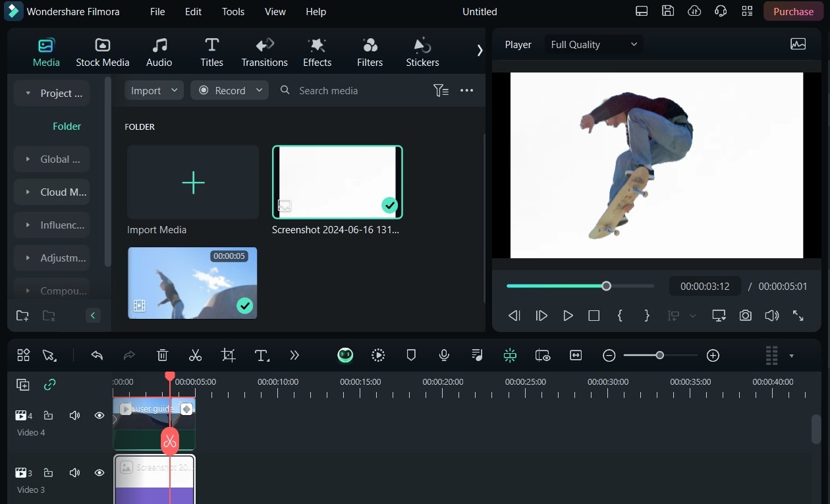
Task: Open the Full Quality playback dropdown
Action: [x=594, y=44]
